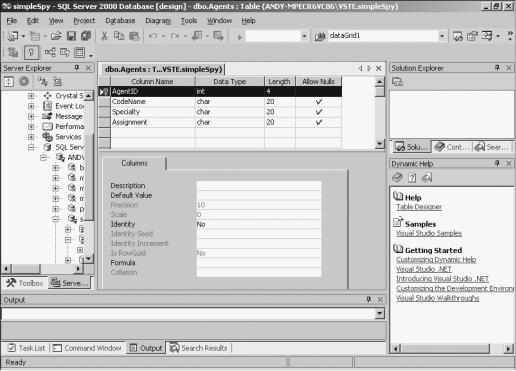
Task: Pin the Solution Explorer panel
Action: click(x=497, y=68)
